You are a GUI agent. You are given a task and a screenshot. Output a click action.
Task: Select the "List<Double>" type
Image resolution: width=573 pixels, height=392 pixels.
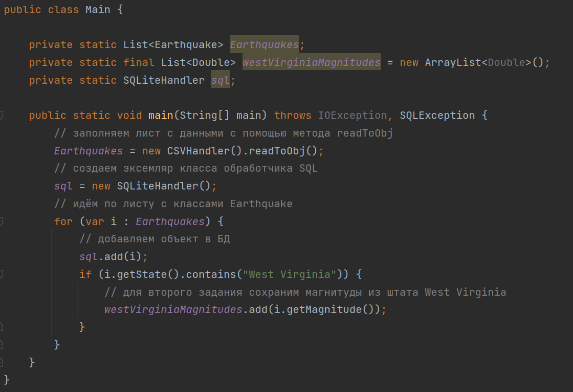coord(198,62)
